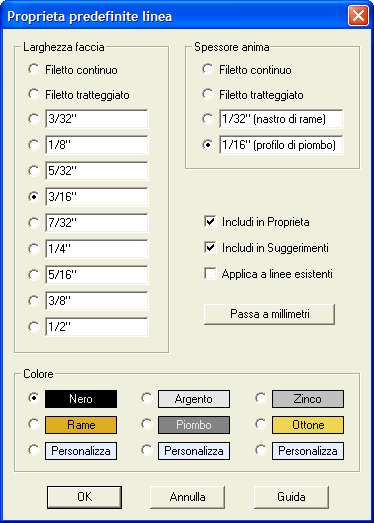Select the Zinco color radio button
The image size is (374, 523).
261,398
